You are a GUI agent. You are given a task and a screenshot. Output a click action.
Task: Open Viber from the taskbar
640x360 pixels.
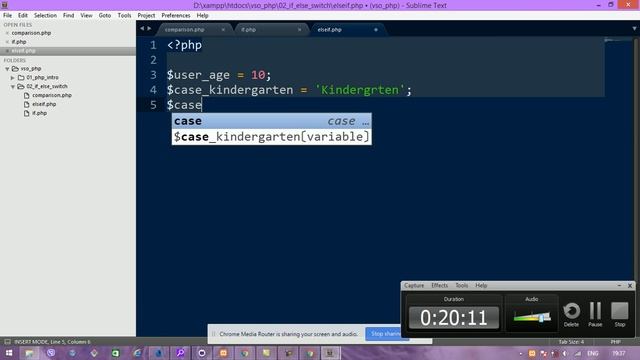coord(51,353)
